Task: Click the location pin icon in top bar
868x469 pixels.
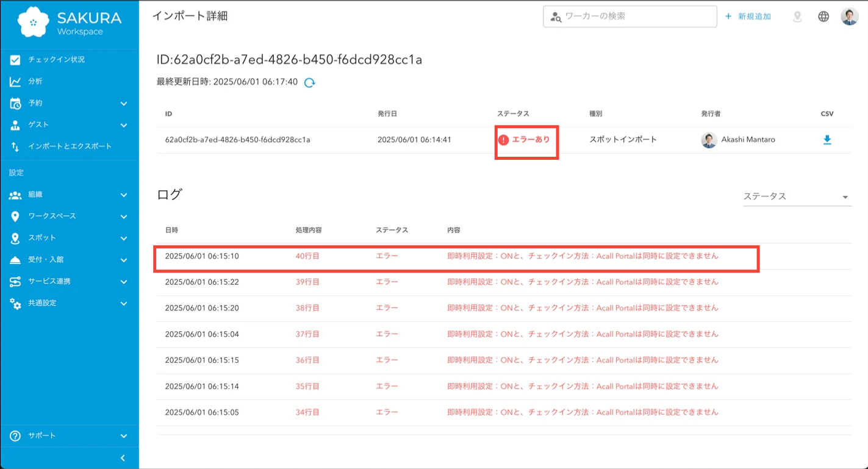Action: 797,16
